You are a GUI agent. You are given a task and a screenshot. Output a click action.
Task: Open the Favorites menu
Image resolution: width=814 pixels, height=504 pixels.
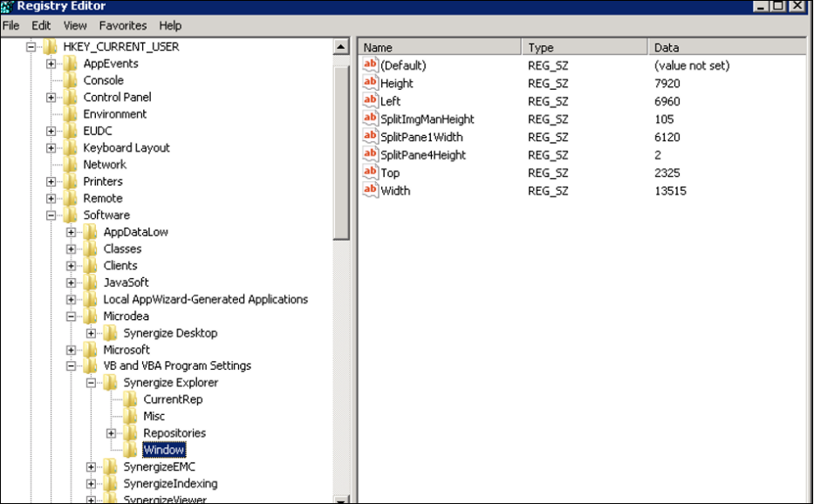coord(123,25)
